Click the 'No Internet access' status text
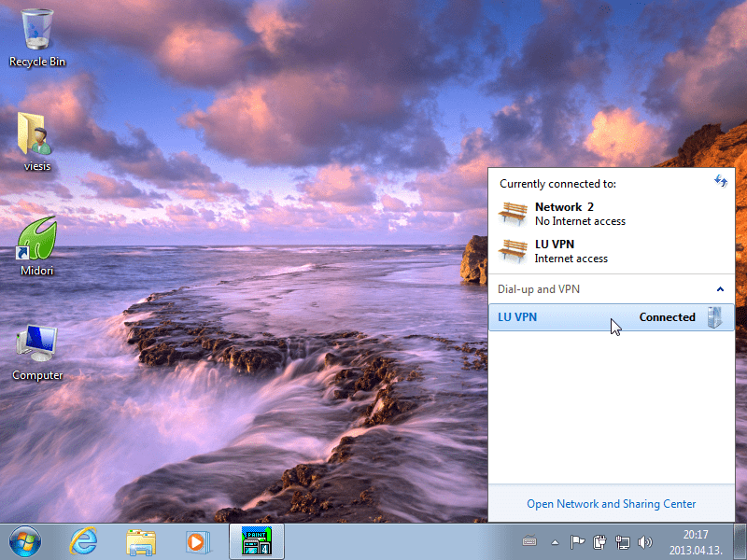 point(580,221)
